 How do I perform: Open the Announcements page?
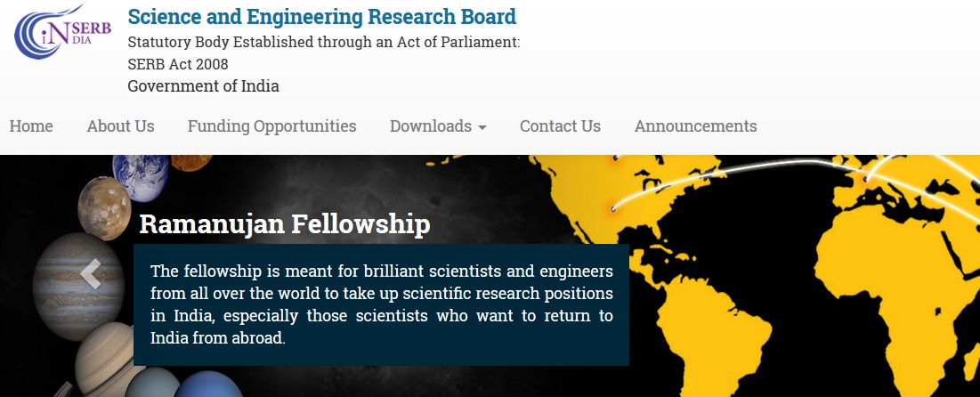point(695,126)
